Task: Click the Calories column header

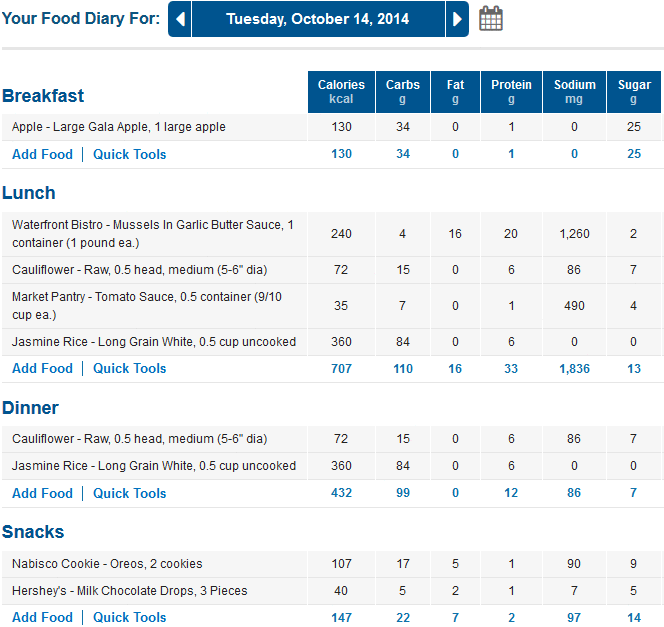Action: coord(341,92)
